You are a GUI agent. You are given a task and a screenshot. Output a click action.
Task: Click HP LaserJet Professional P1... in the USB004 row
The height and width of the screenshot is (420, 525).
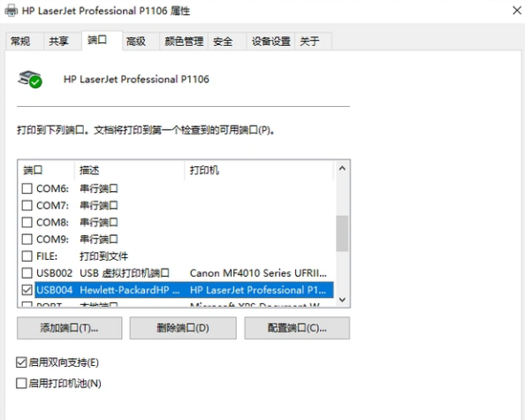click(258, 290)
